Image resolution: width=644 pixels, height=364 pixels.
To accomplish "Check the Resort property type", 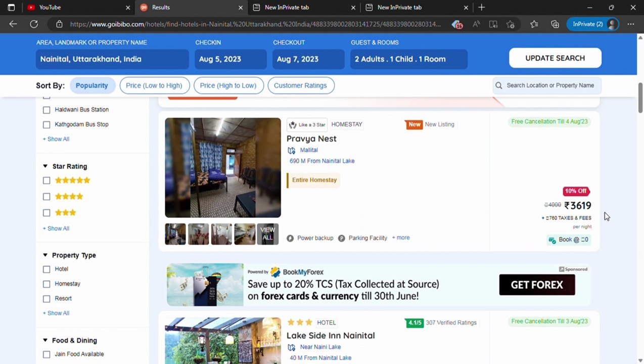I will [x=47, y=299].
